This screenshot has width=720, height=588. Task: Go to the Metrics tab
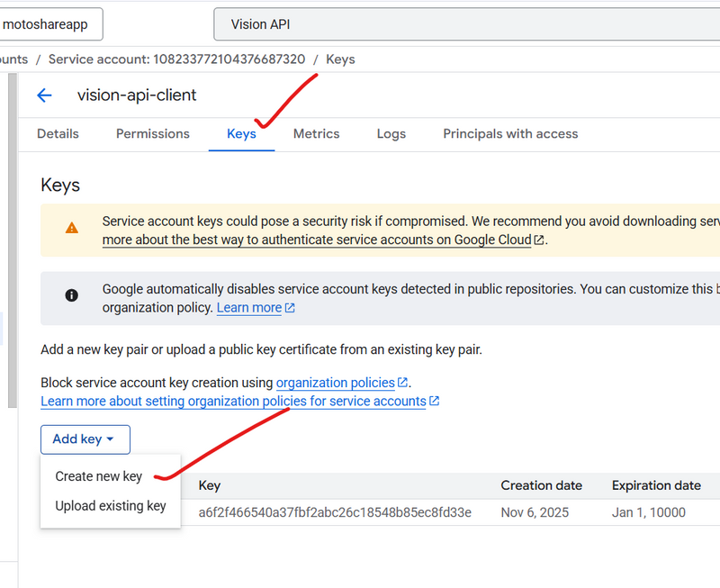(x=316, y=133)
